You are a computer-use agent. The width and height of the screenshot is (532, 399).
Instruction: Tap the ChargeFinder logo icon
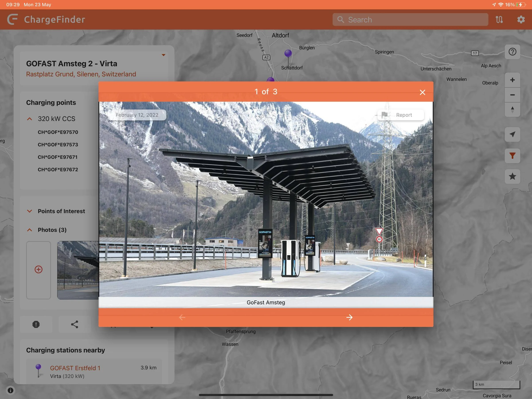coord(12,20)
